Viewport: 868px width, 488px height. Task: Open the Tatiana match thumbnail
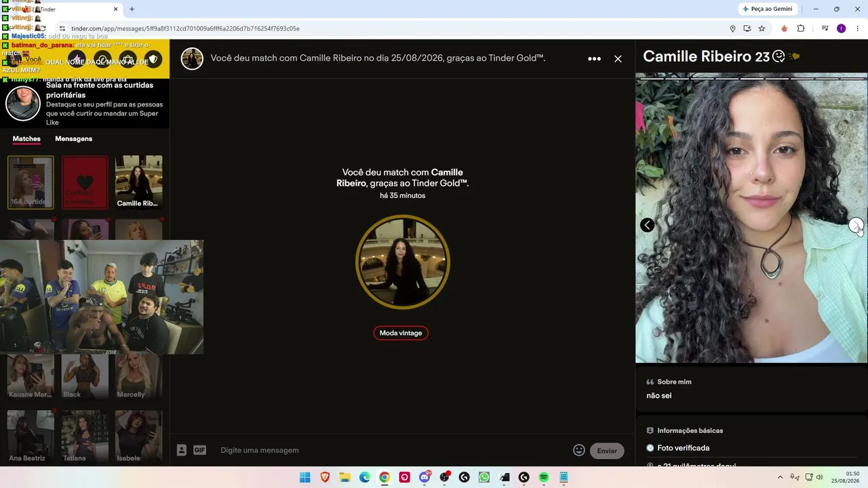[85, 436]
